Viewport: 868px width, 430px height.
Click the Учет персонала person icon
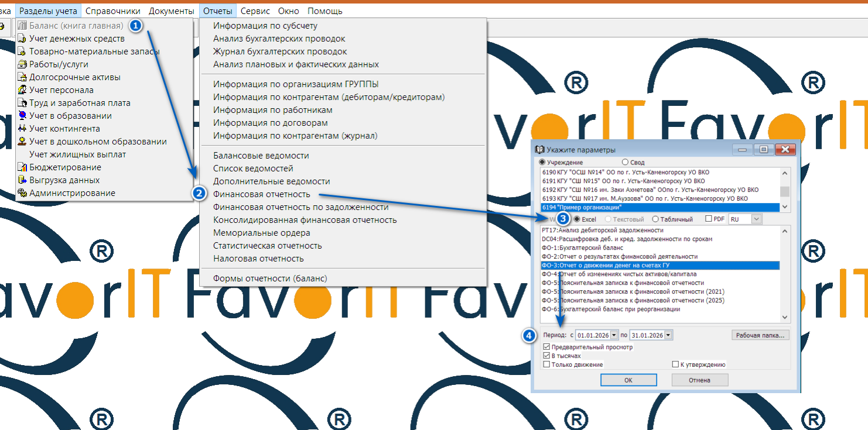(x=22, y=90)
